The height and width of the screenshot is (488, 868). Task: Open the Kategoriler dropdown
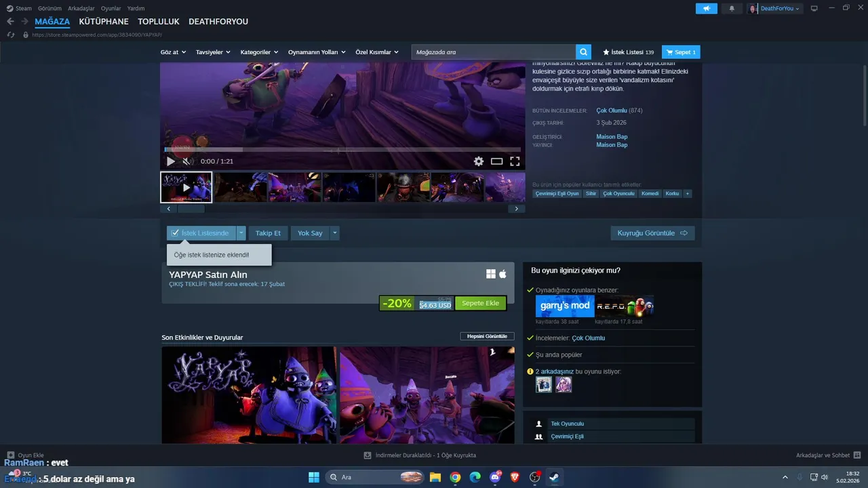coord(260,52)
